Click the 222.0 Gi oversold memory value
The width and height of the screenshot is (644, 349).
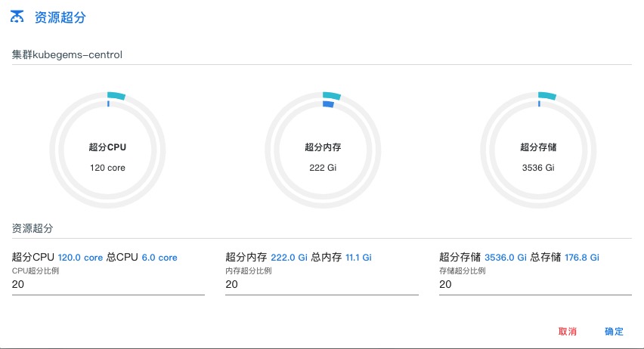[x=289, y=258]
